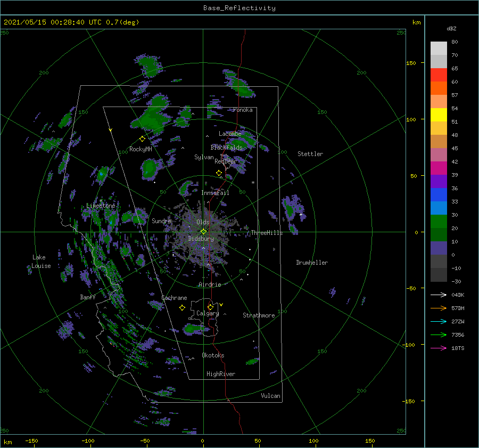Pick the red 60–65 dBZ color swatch
479x448 pixels.
[439, 75]
